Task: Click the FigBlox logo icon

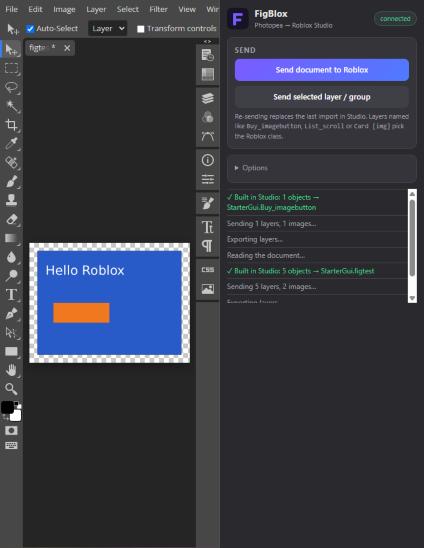Action: point(238,19)
